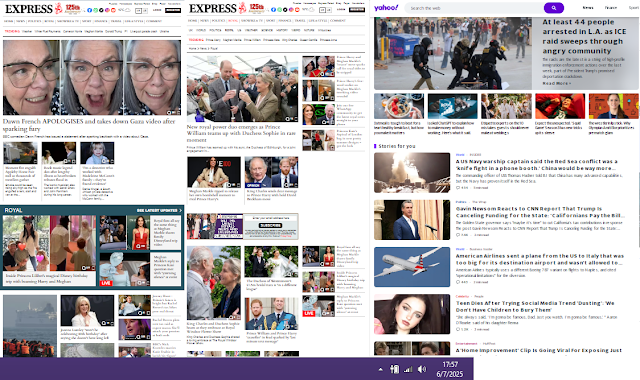The height and width of the screenshot is (380, 640).
Task: Click the Express logo in the middle window
Action: pyautogui.click(x=213, y=9)
